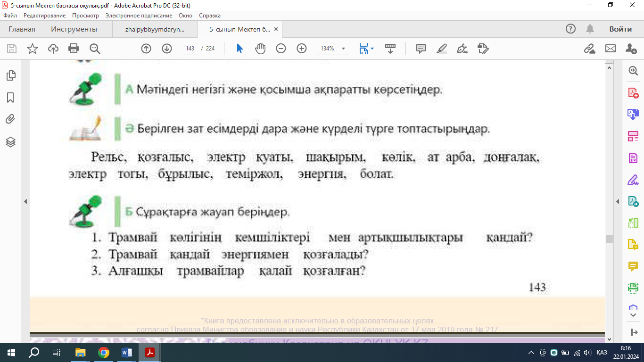Open the zoom level 134% dropdown
This screenshot has height=362, width=644.
pyautogui.click(x=343, y=49)
